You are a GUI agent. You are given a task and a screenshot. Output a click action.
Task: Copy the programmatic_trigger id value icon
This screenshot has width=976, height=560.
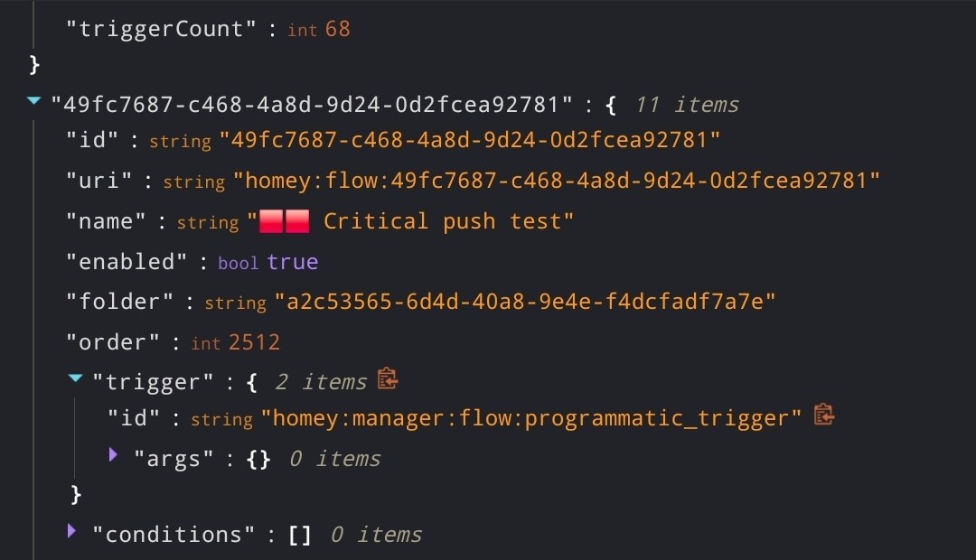click(823, 415)
